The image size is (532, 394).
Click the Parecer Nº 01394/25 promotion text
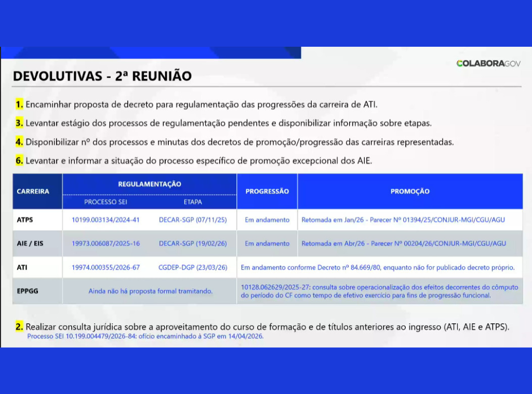pyautogui.click(x=403, y=220)
